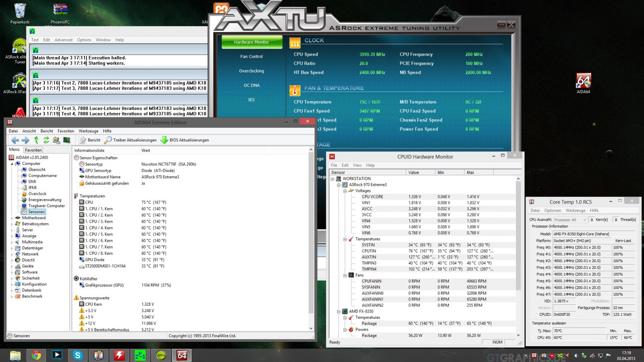The image size is (644, 362).
Task: Open Treiber Aktualisierungen in AIDA64
Action: 131,140
